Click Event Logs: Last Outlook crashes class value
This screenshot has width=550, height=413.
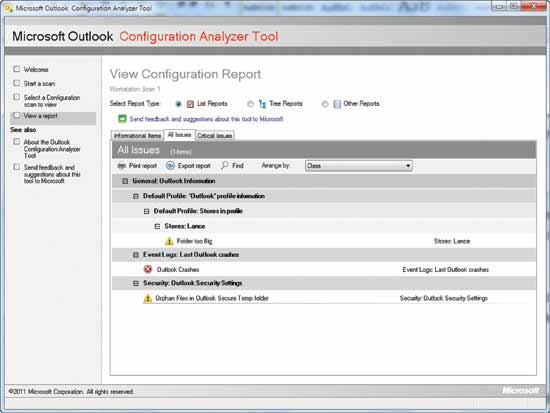[x=445, y=269]
